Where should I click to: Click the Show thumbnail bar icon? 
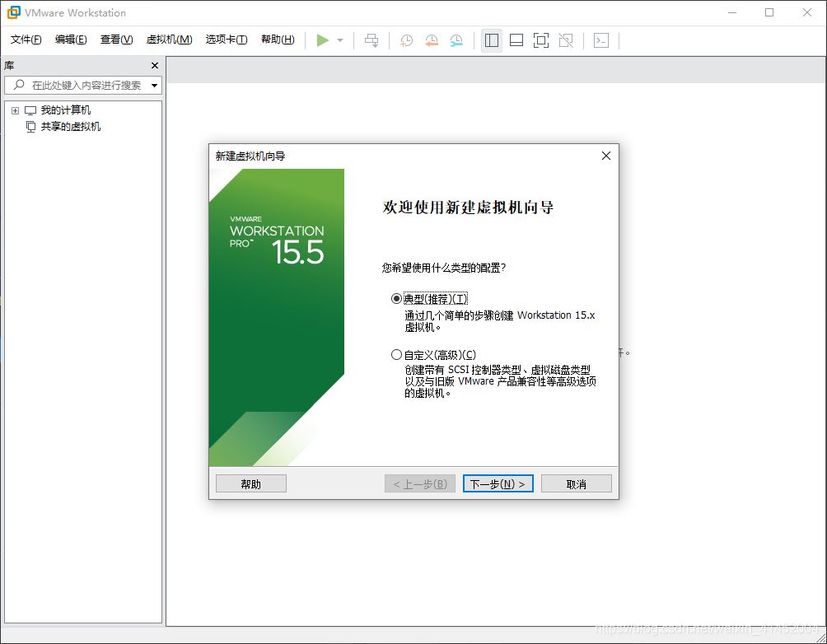[x=516, y=40]
